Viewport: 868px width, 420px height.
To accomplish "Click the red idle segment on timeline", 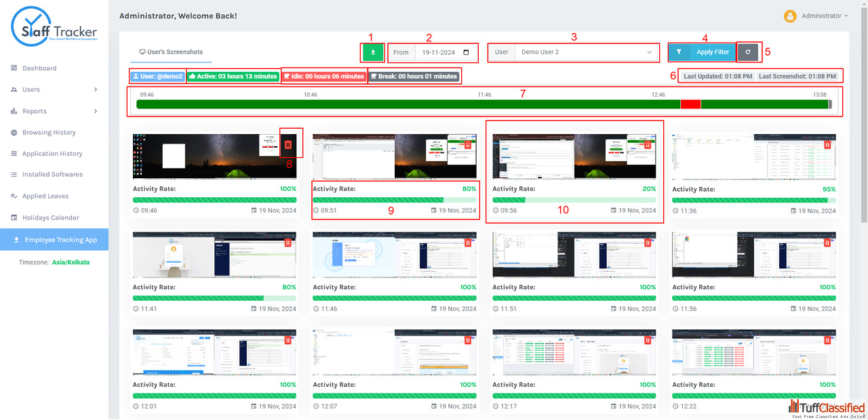I will pos(690,104).
